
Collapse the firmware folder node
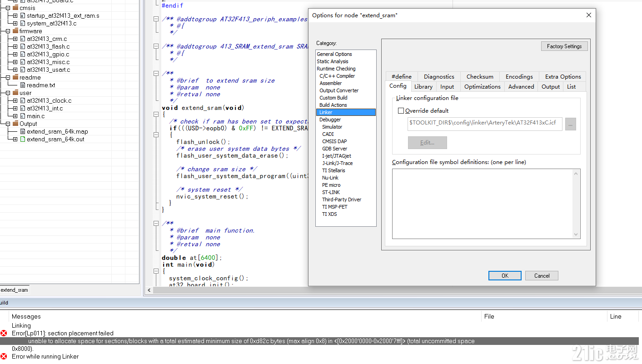[x=8, y=31]
